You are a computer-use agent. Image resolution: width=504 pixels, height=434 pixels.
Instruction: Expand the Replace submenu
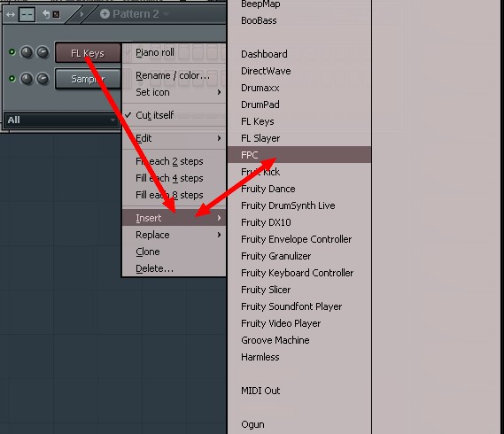click(x=174, y=235)
